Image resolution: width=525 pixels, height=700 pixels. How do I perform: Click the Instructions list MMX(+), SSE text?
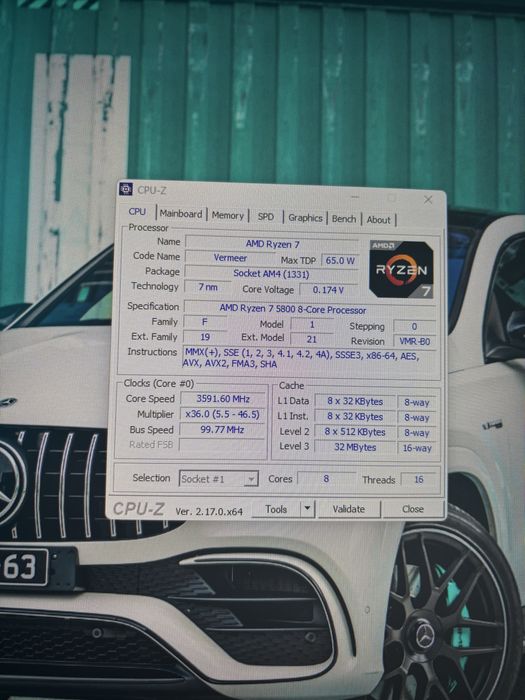[308, 358]
